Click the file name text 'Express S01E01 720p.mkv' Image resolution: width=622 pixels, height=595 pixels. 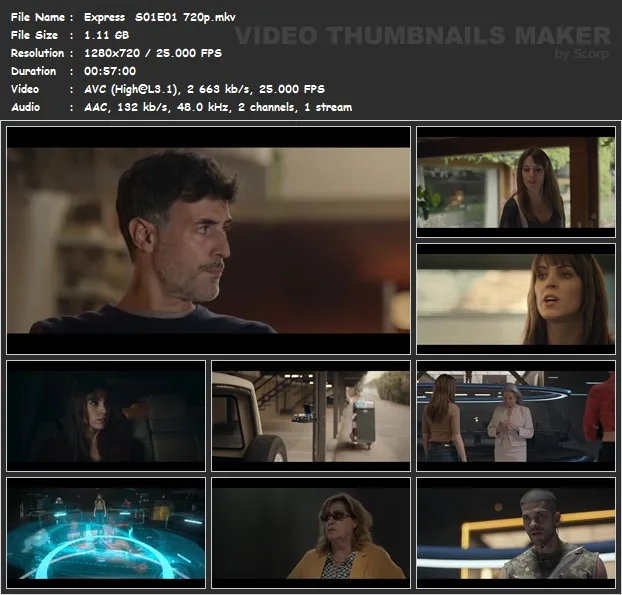click(159, 17)
